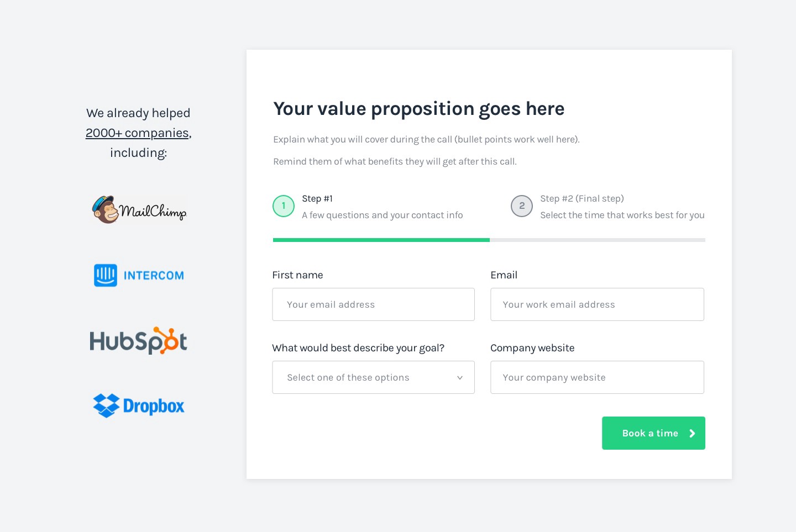Viewport: 796px width, 532px height.
Task: Click the Dropbox logo
Action: (139, 406)
